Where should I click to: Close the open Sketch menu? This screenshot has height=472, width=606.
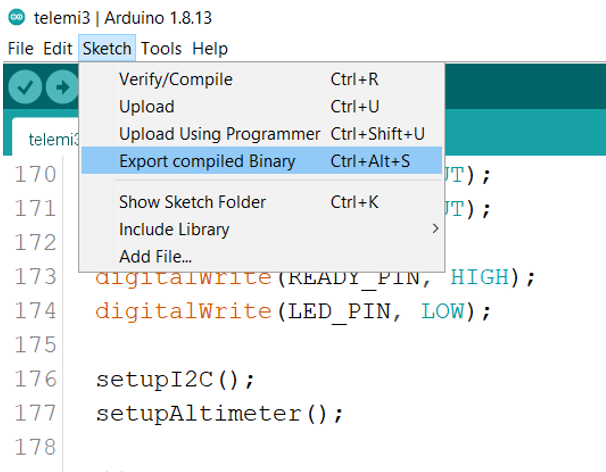(x=107, y=49)
